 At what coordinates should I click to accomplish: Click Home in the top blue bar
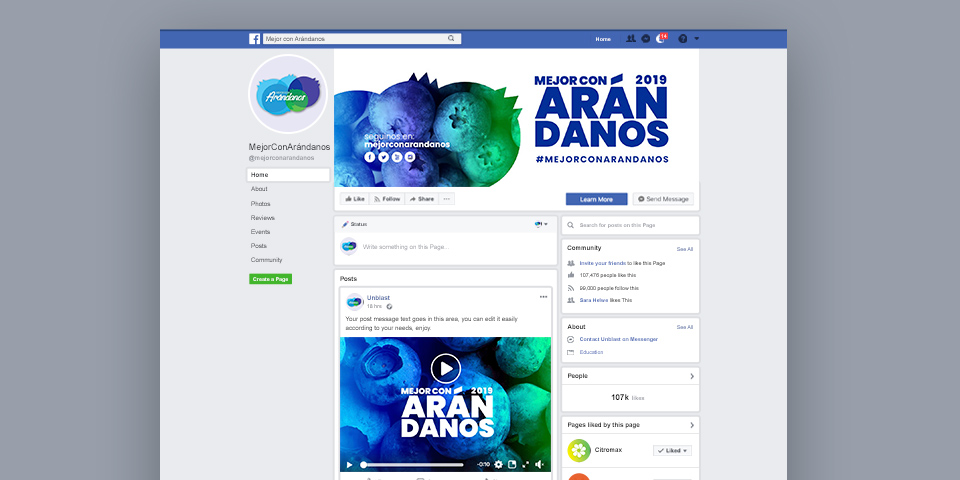point(603,39)
